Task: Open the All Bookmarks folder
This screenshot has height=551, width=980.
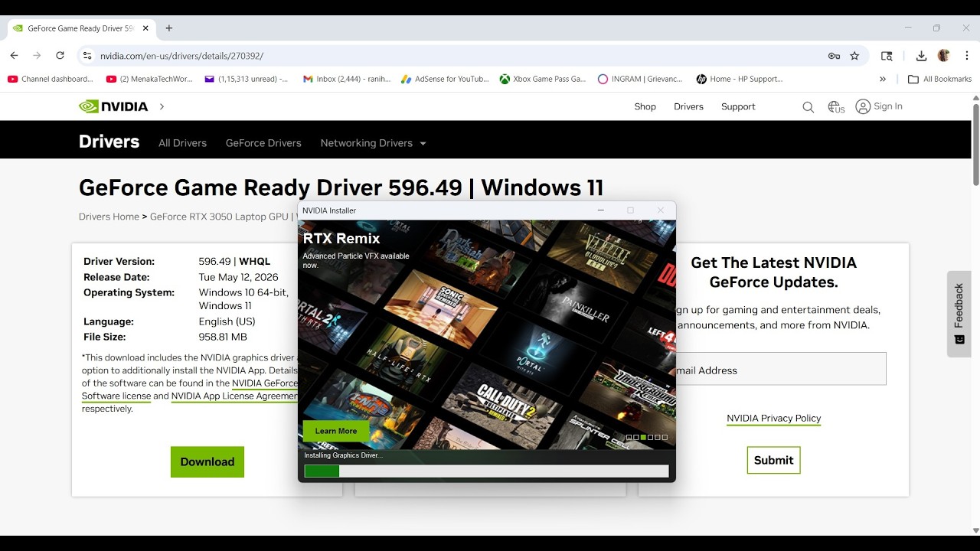Action: coord(939,79)
